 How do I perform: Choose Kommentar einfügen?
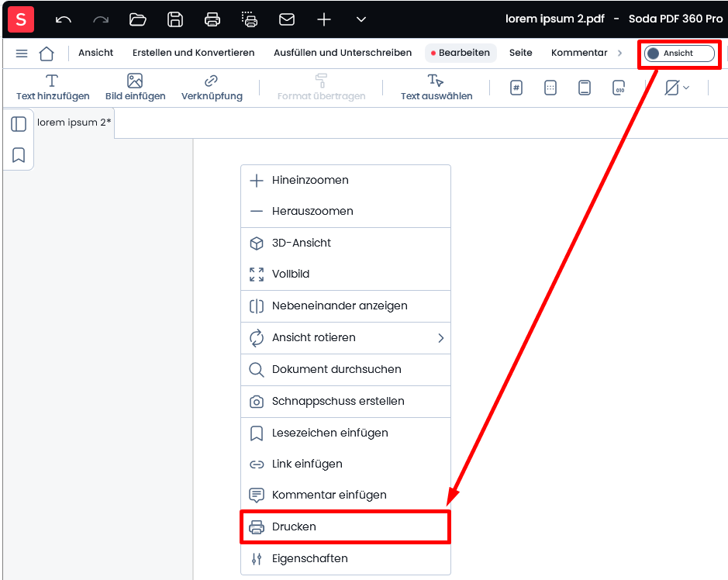(x=346, y=495)
